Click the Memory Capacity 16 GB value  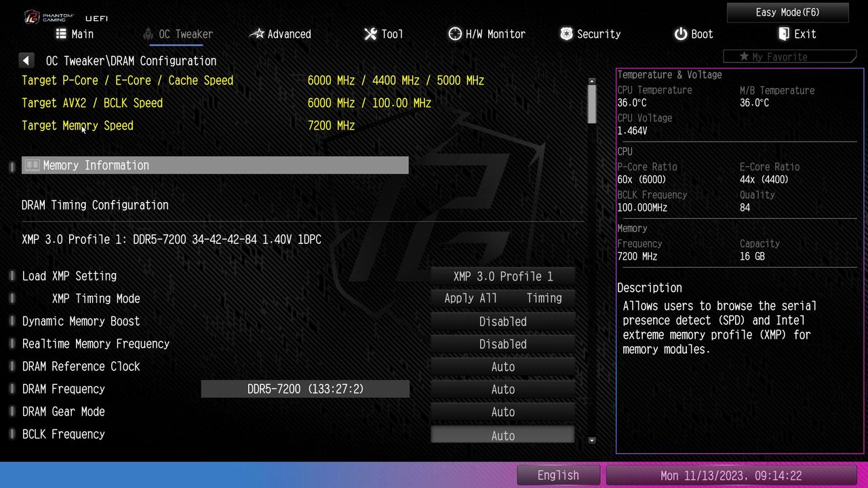tap(752, 256)
